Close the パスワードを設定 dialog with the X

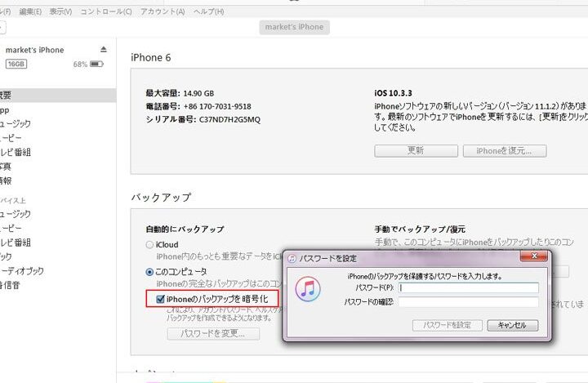[534, 256]
